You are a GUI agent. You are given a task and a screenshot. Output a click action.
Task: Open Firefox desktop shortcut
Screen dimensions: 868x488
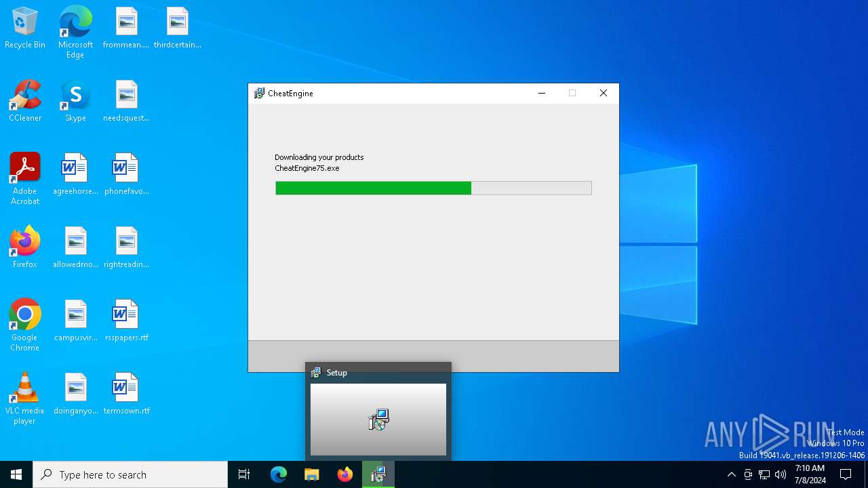(25, 247)
